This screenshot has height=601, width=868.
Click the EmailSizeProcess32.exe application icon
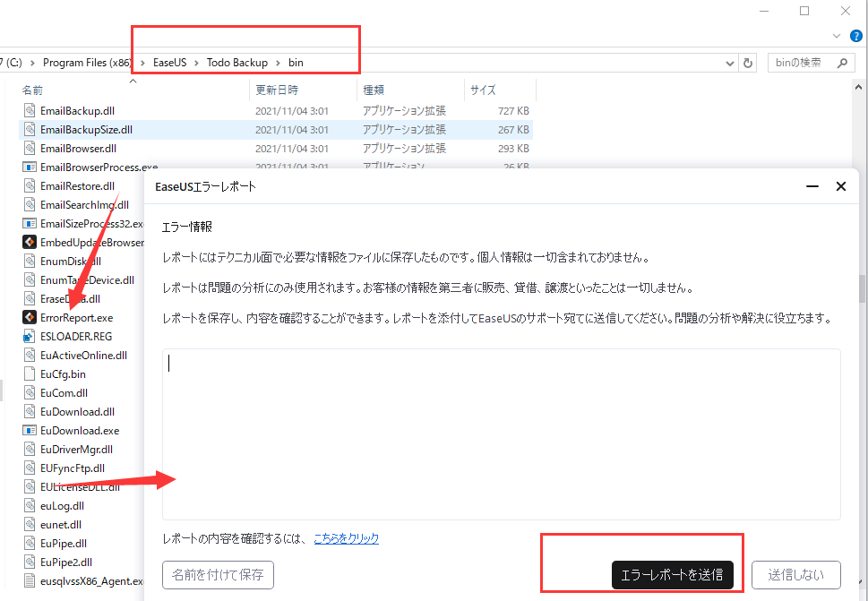point(30,224)
